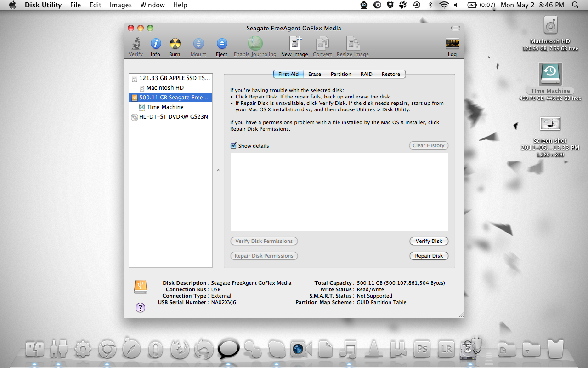This screenshot has width=588, height=368.
Task: Switch to the Erase tab
Action: click(315, 74)
